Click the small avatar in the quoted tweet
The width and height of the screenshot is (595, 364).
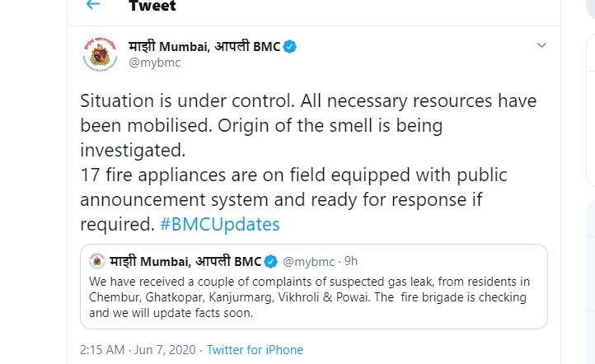coord(97,261)
